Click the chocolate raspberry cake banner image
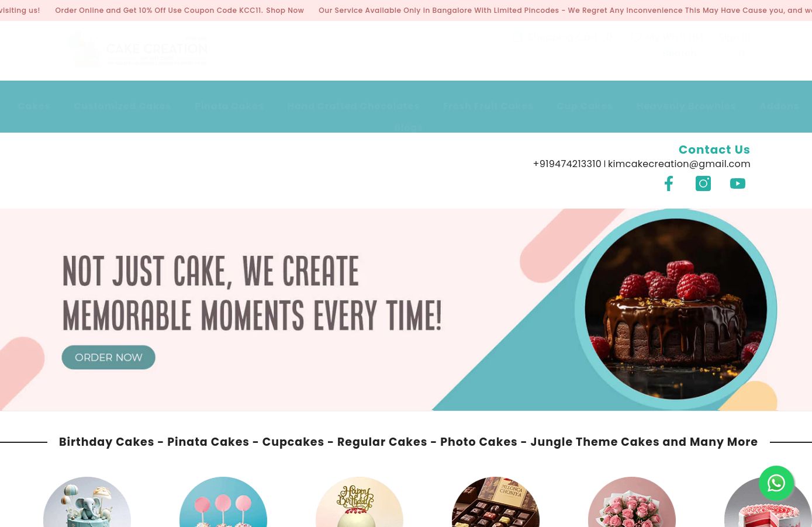The image size is (812, 527). coord(676,309)
